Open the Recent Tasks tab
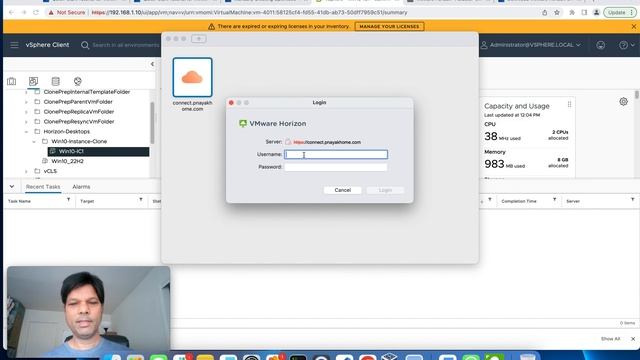640x360 pixels. (x=43, y=187)
